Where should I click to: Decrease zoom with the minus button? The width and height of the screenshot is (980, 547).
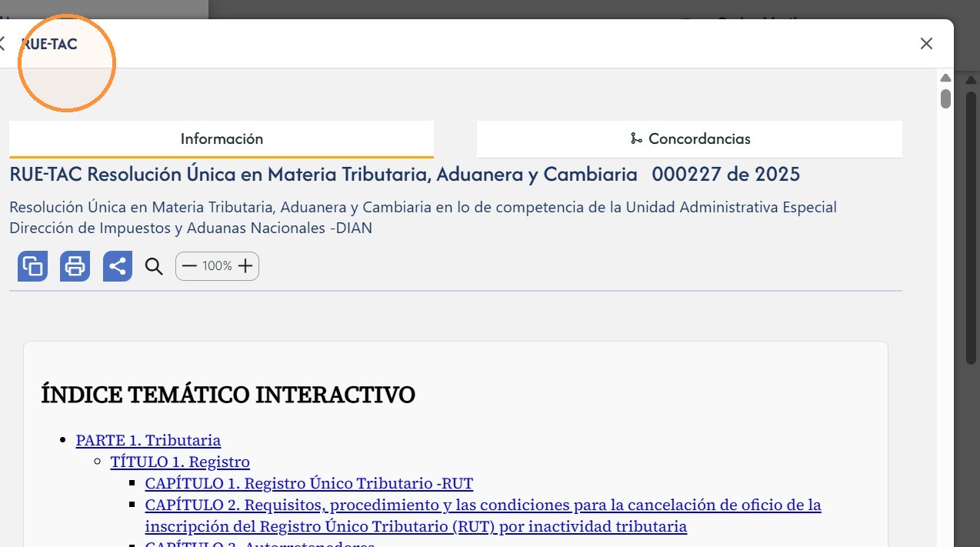pos(189,266)
